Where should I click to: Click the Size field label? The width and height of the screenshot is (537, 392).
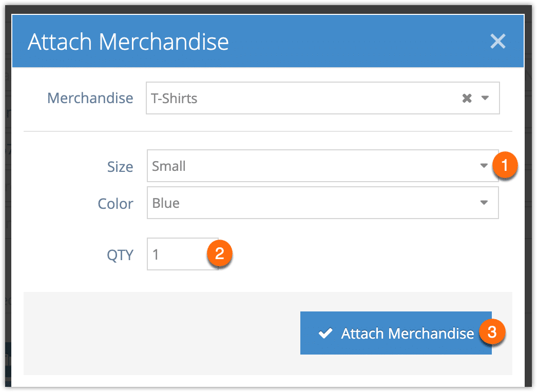[120, 167]
